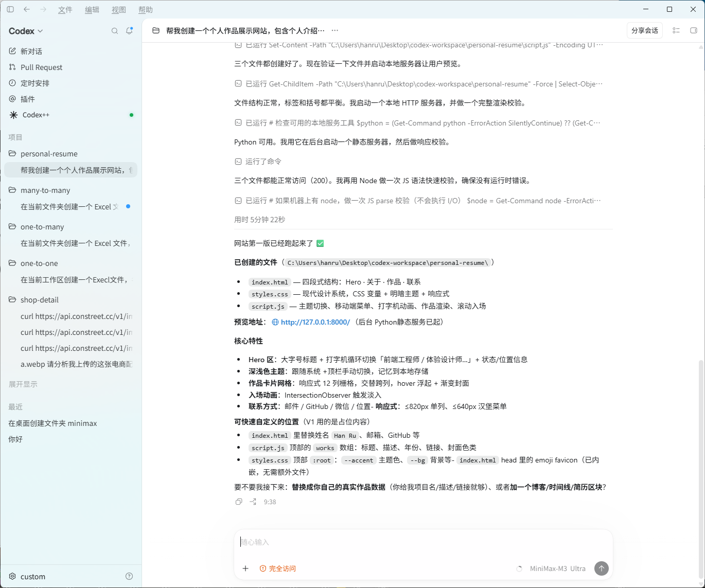705x588 pixels.
Task: Click the fork icon next to 9:38
Action: [x=253, y=502]
